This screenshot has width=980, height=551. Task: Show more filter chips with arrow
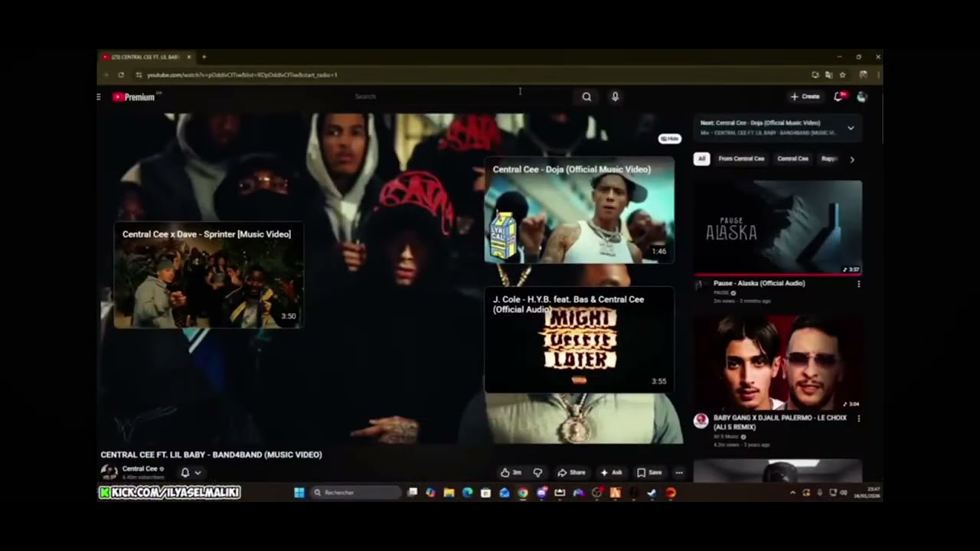(852, 159)
